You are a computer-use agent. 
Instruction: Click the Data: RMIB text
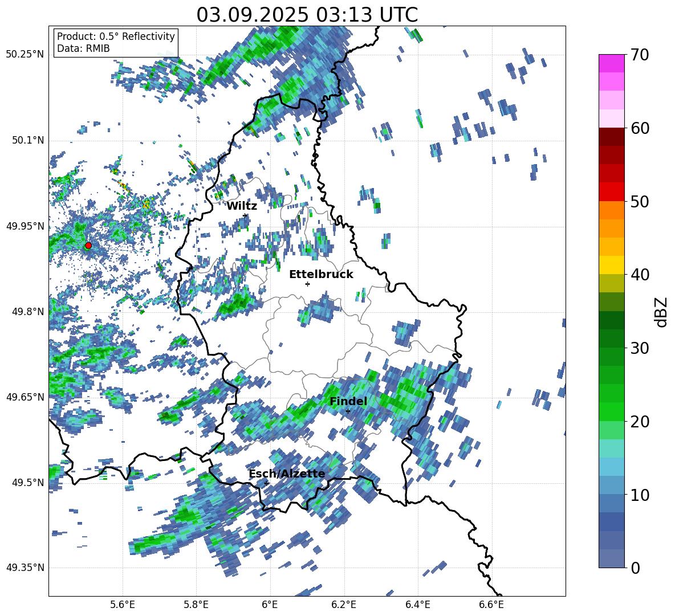click(x=83, y=48)
